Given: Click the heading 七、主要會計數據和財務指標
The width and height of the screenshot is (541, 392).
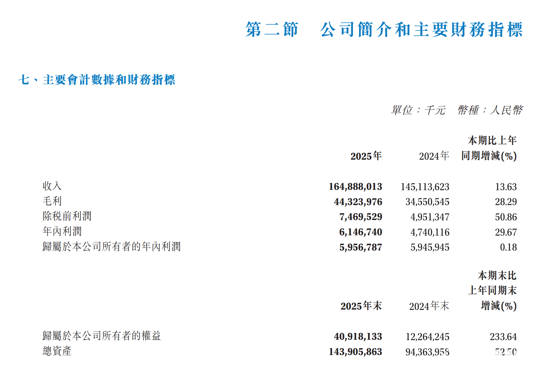Looking at the screenshot, I should pos(97,80).
